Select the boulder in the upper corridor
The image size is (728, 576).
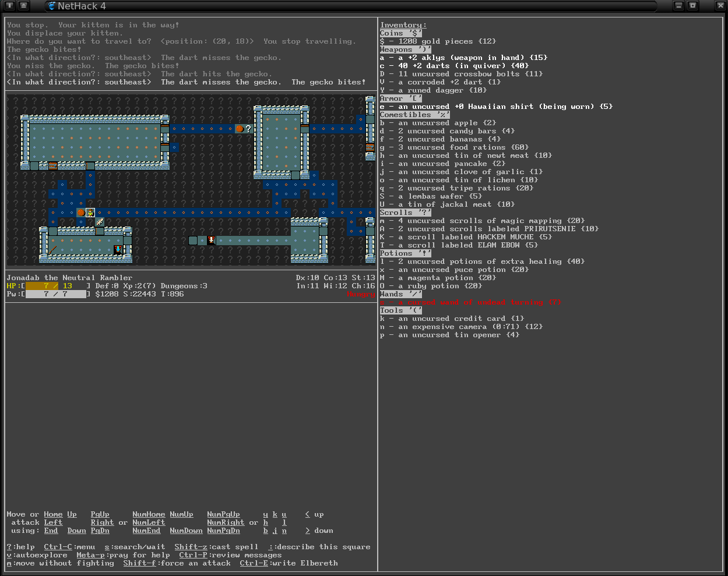coord(240,129)
